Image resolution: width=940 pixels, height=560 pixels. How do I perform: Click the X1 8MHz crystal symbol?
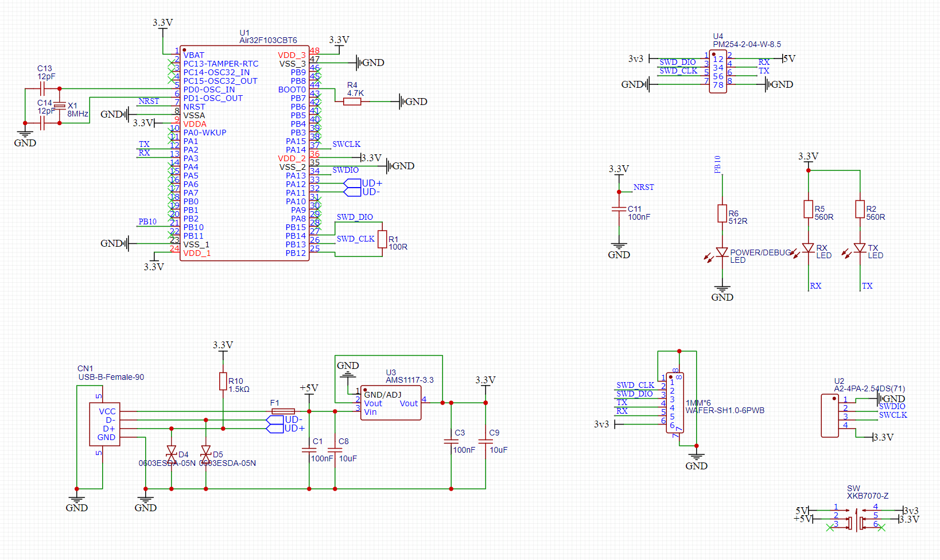(60, 106)
